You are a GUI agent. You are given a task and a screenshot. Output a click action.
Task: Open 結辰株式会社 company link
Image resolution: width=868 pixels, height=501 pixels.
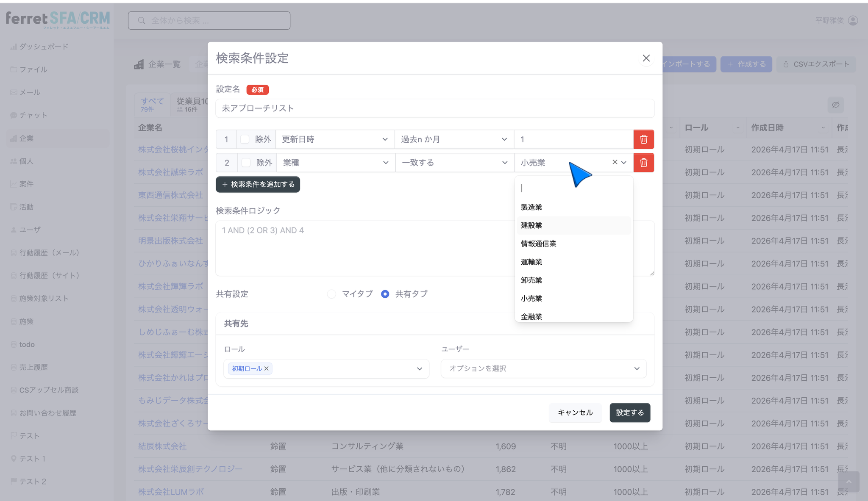(x=162, y=446)
